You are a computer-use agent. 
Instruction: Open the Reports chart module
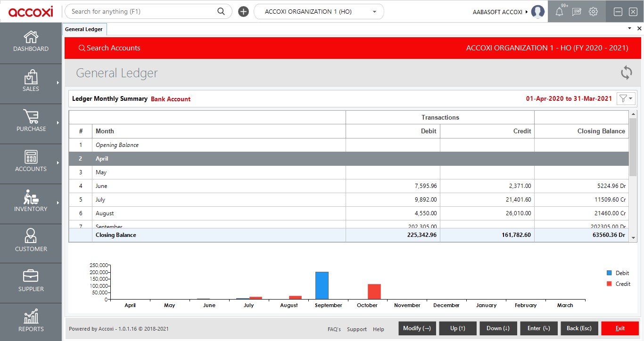pos(31,322)
